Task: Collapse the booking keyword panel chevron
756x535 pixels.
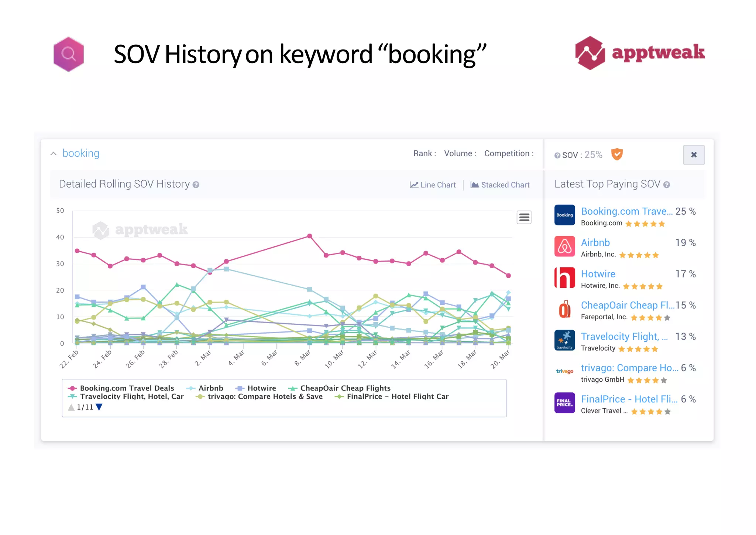Action: pyautogui.click(x=54, y=153)
